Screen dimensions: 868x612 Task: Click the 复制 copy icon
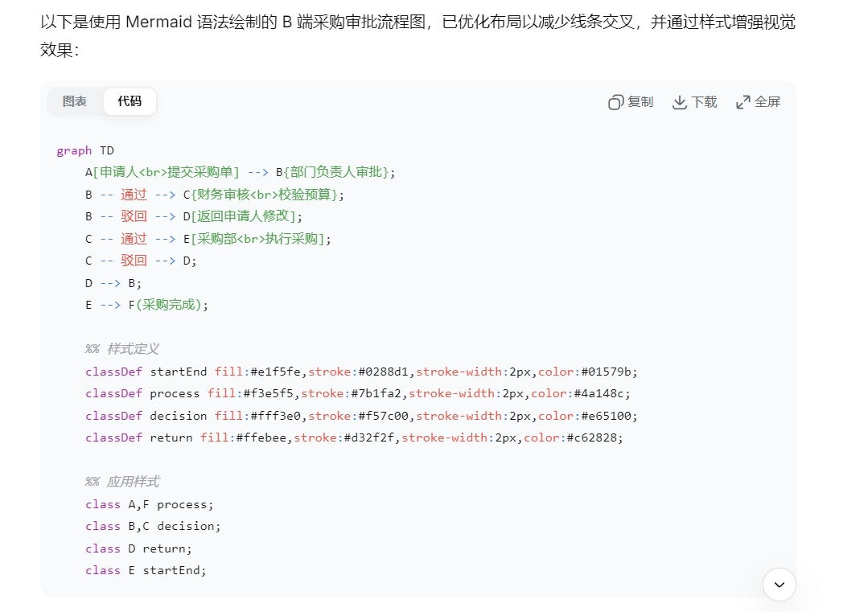coord(616,102)
